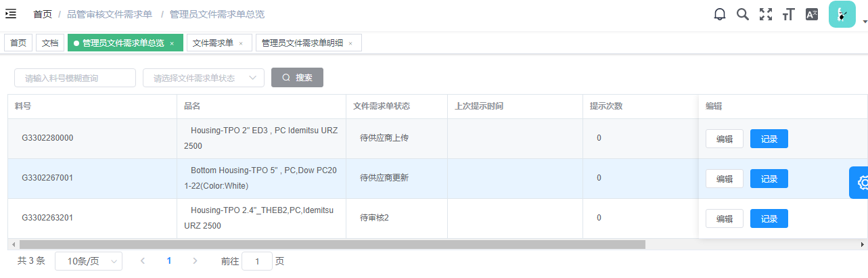
Task: Click 编辑 for item G3302280000
Action: tap(724, 139)
